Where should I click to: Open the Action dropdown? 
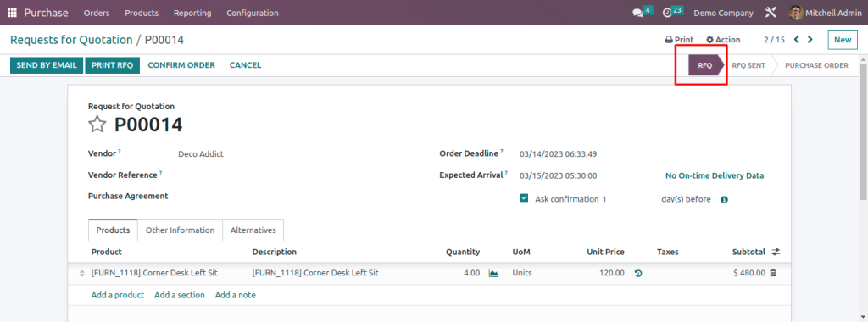723,40
